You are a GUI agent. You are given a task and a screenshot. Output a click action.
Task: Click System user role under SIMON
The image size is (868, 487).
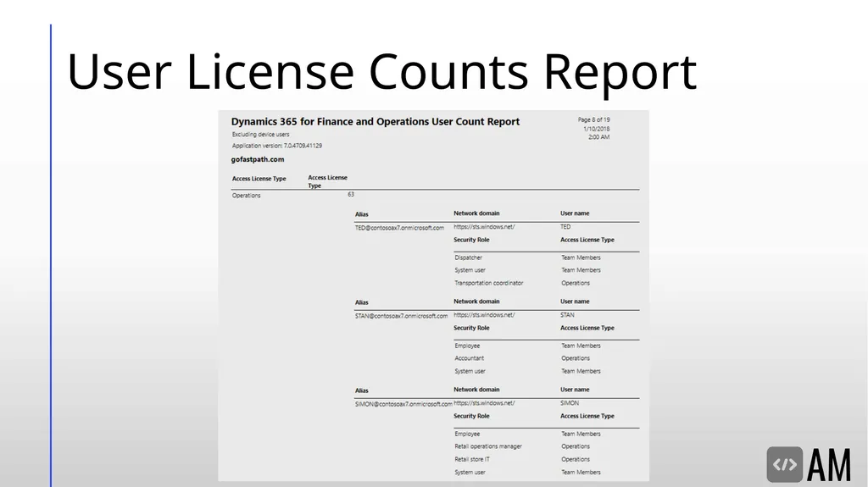[470, 473]
